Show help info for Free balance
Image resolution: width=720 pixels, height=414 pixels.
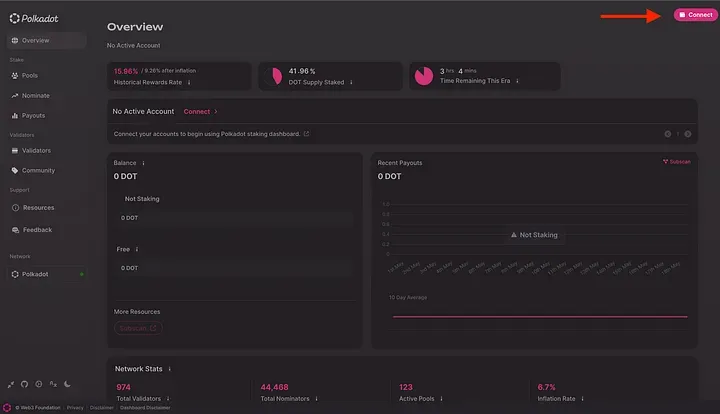pyautogui.click(x=137, y=249)
